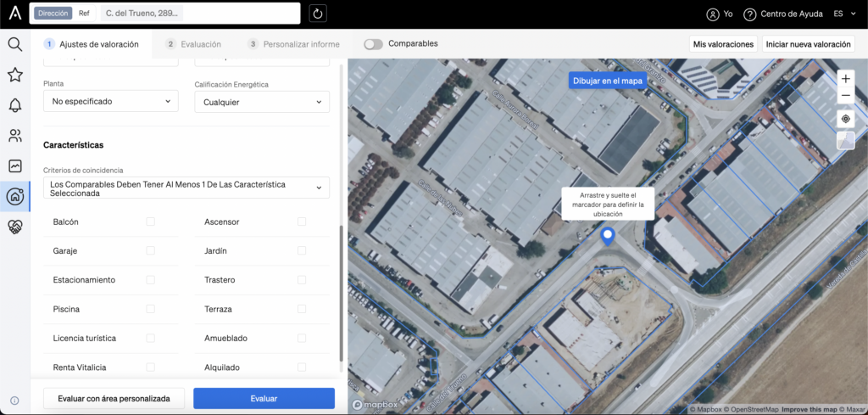The height and width of the screenshot is (415, 868).
Task: Open Criterios de coincidencia dropdown
Action: point(186,188)
